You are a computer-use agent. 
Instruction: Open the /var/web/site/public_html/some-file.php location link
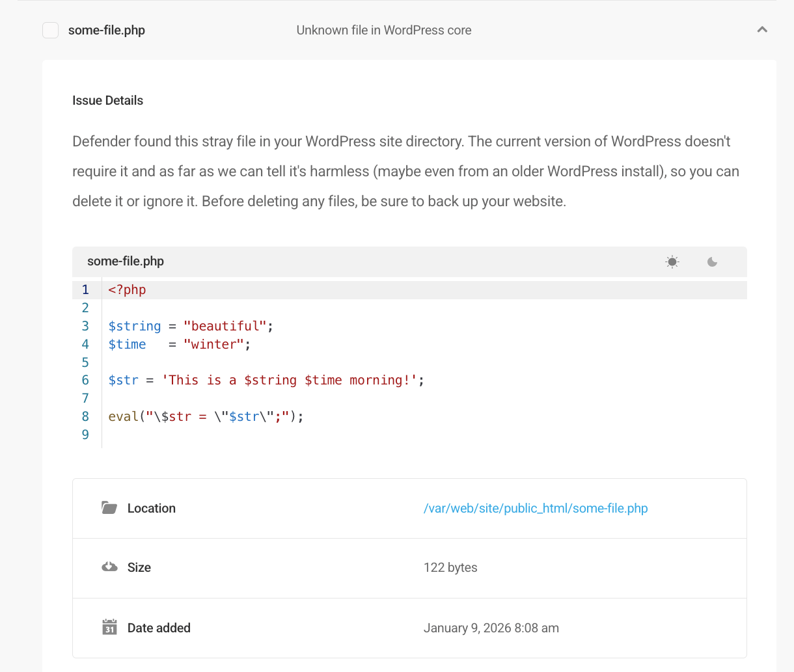click(x=535, y=508)
